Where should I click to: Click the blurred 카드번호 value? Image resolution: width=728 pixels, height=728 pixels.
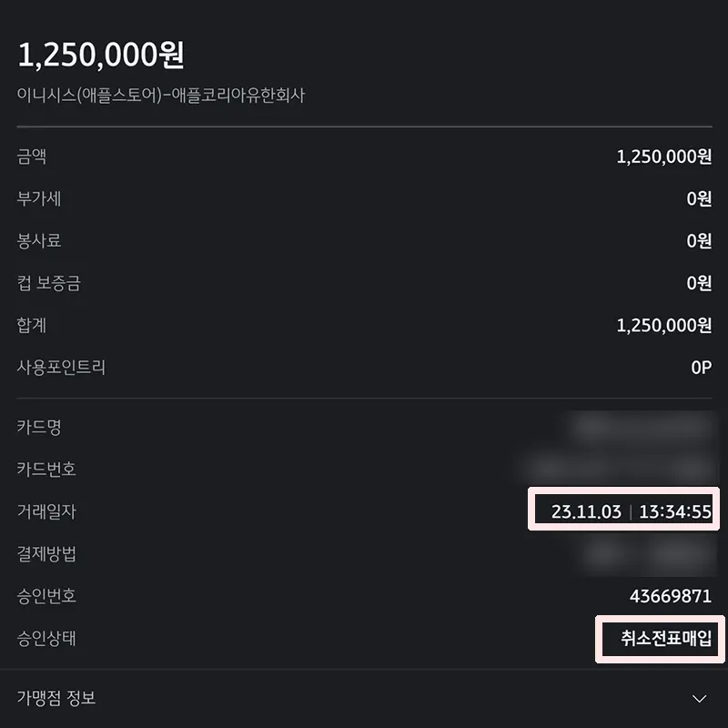618,468
